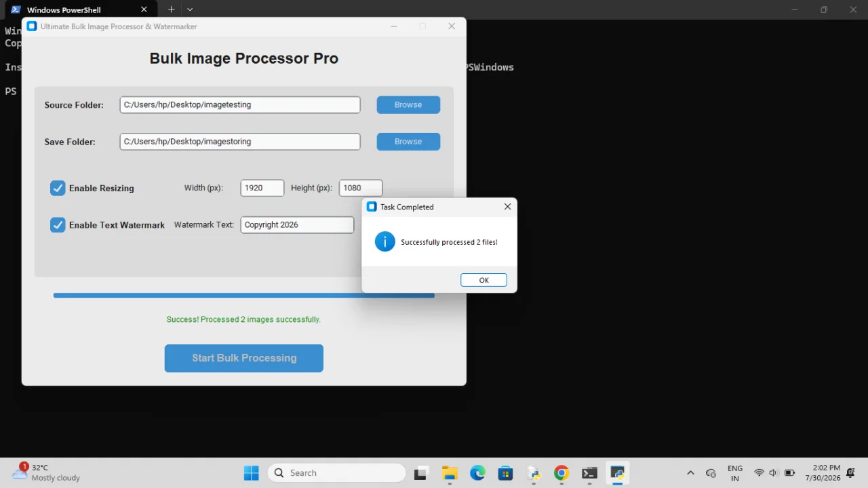This screenshot has height=488, width=868.
Task: Toggle Enable Resizing checkbox
Action: (x=58, y=188)
